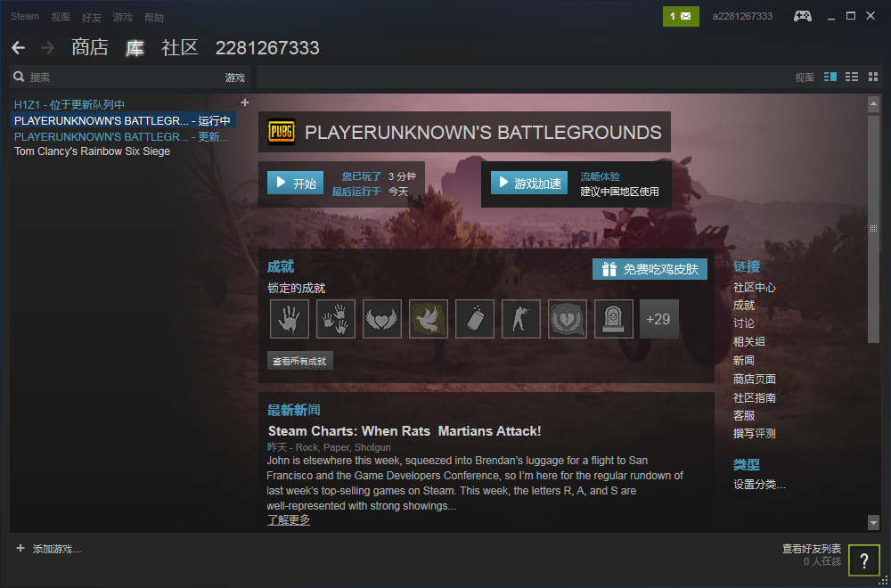This screenshot has width=891, height=588.
Task: Go forward with the right arrow
Action: coord(48,48)
